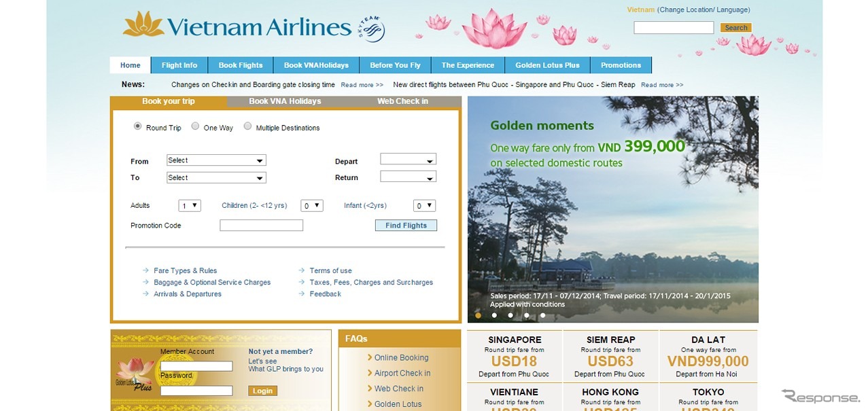
Task: Open the Return date dropdown
Action: point(408,177)
